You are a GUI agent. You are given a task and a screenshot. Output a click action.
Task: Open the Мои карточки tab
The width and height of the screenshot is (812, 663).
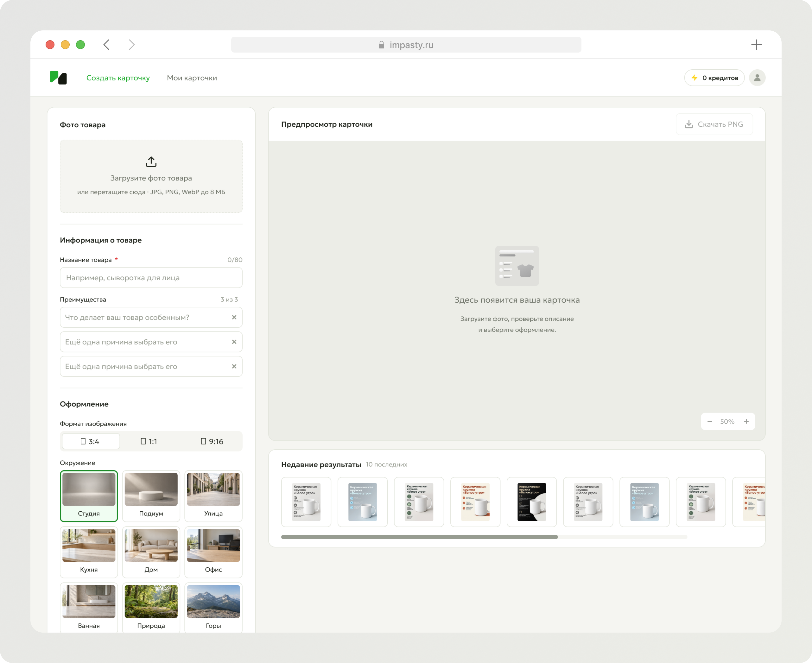coord(192,78)
